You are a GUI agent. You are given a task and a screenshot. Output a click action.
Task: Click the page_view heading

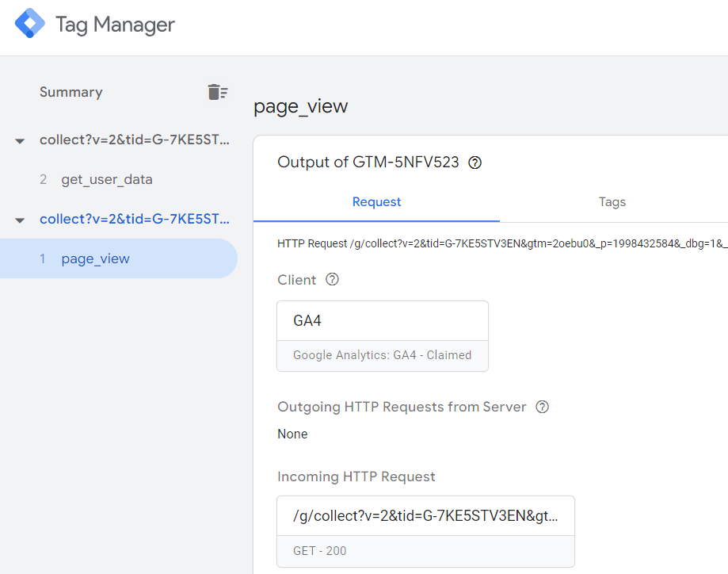pos(300,106)
